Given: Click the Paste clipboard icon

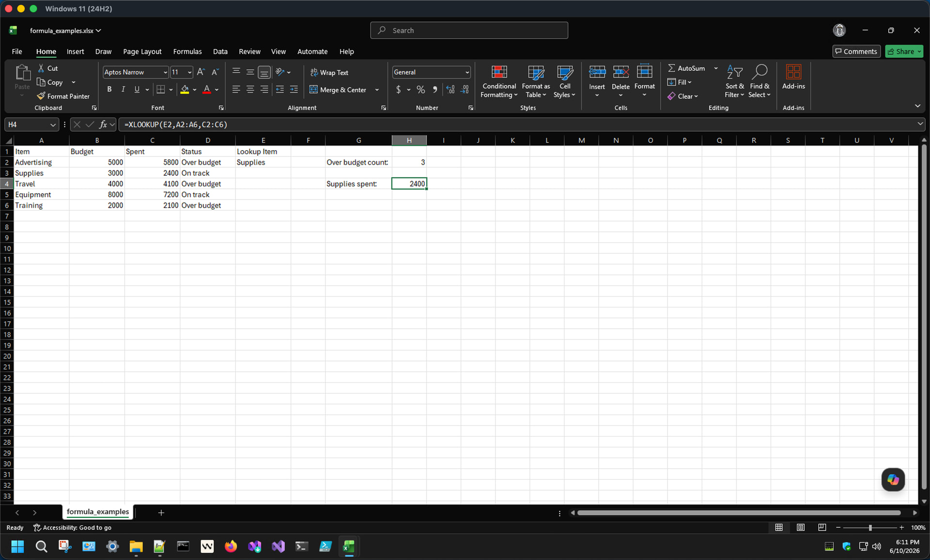Looking at the screenshot, I should 22,73.
